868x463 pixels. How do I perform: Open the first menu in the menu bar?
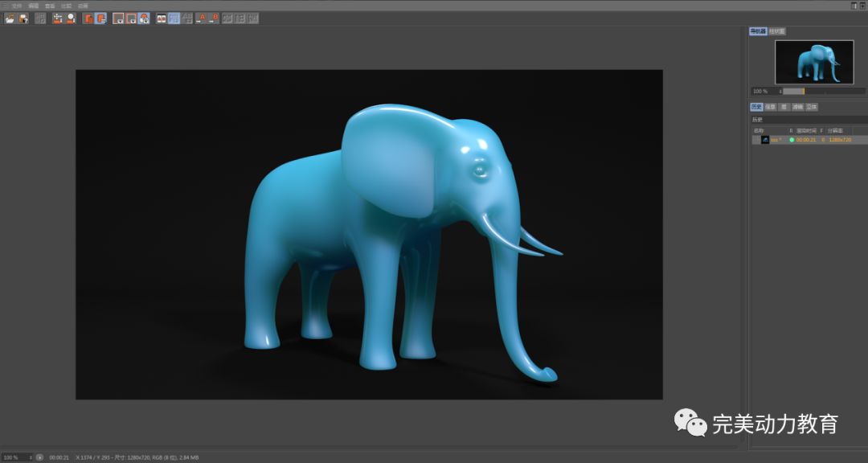[x=16, y=5]
